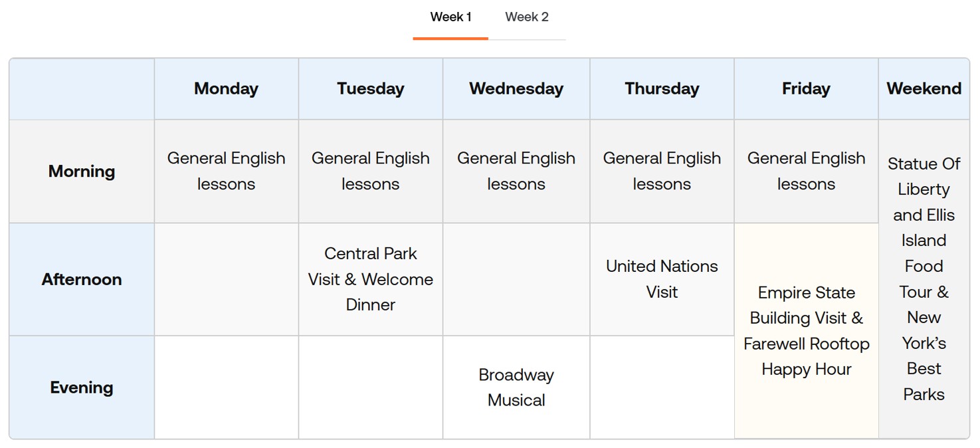This screenshot has height=448, width=980.
Task: Click the Afternoon row label
Action: 82,279
